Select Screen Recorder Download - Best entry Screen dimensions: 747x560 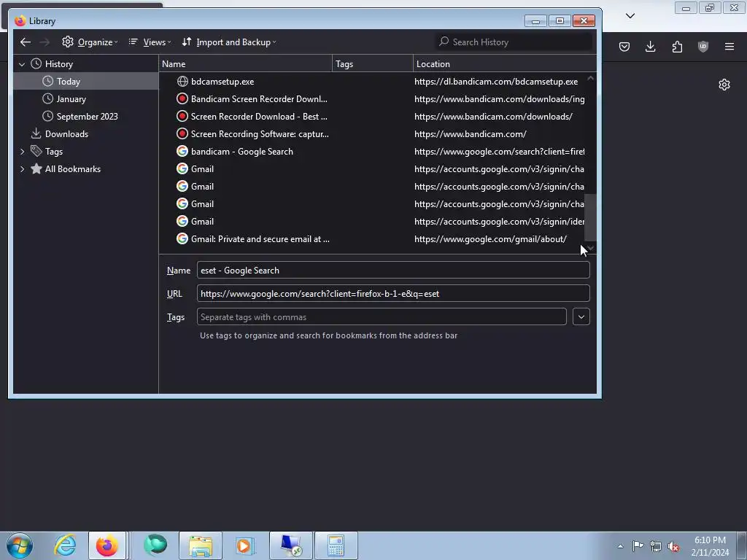(372, 116)
